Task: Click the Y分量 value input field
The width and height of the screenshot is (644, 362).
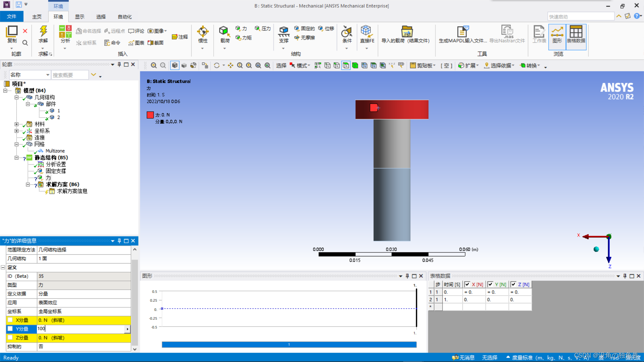Action: (x=80, y=329)
